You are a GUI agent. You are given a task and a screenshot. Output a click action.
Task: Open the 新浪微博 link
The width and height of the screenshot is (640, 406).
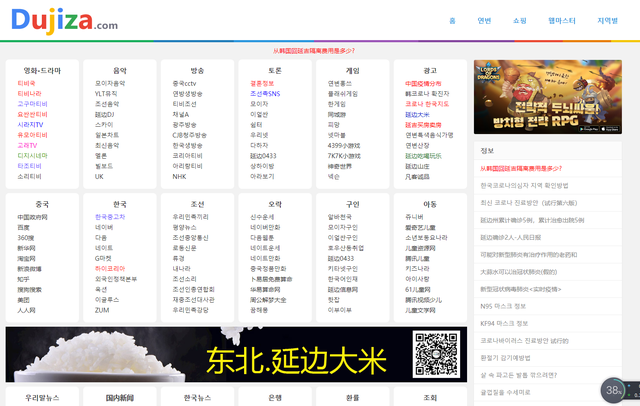29,268
